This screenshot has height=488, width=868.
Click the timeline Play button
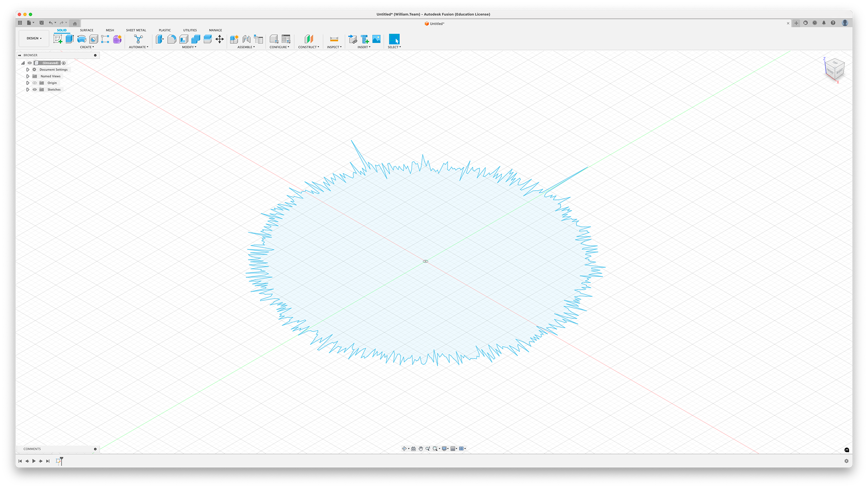point(34,461)
